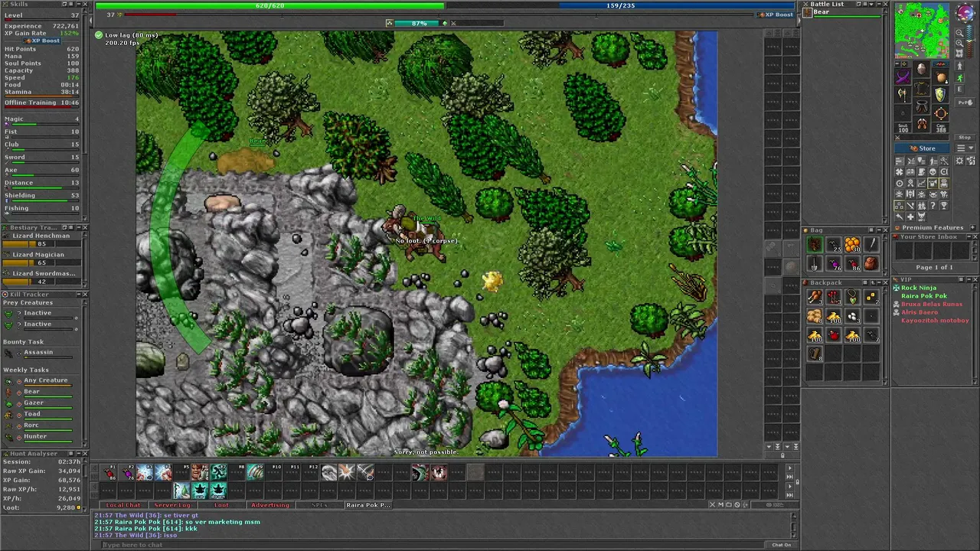Viewport: 980px width, 551px height.
Task: Select the brown backpack in Bag
Action: click(x=871, y=264)
